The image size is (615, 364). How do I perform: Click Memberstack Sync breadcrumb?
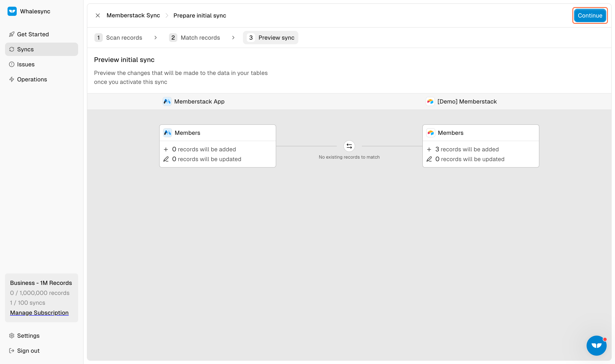click(x=133, y=15)
